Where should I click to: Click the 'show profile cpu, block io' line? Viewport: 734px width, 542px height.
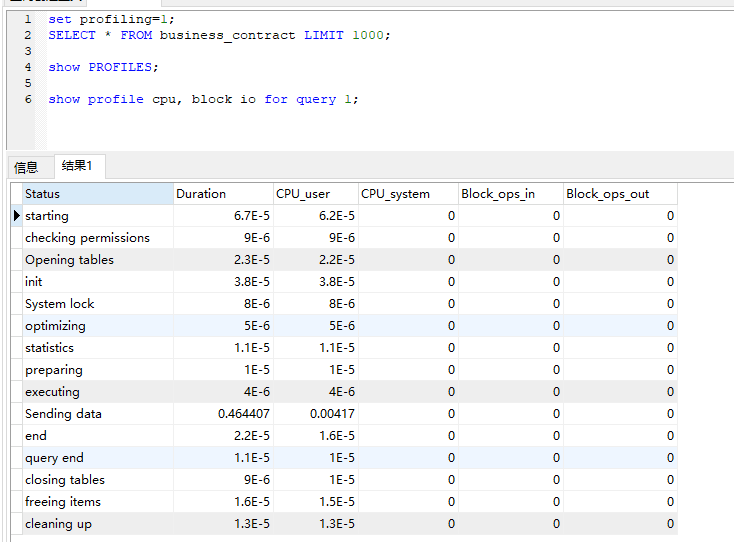[x=203, y=99]
